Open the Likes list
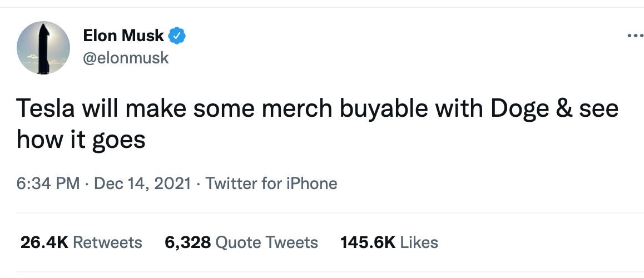 click(419, 242)
